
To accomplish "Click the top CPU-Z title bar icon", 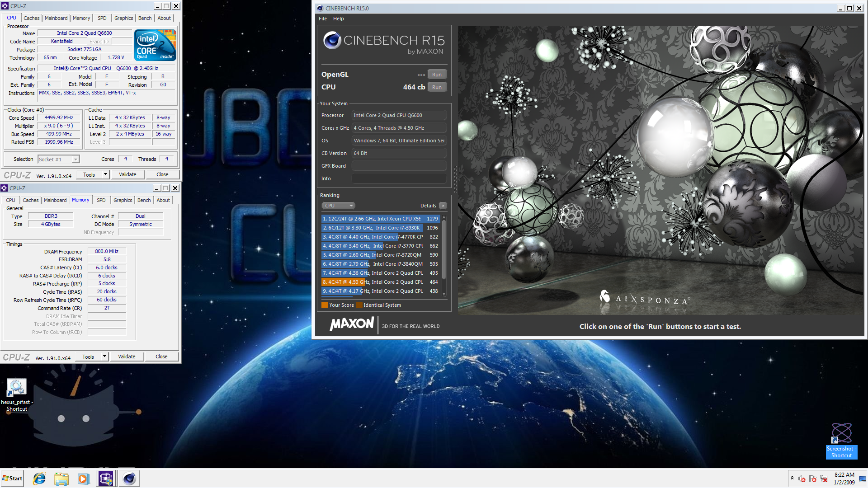I will (x=5, y=6).
